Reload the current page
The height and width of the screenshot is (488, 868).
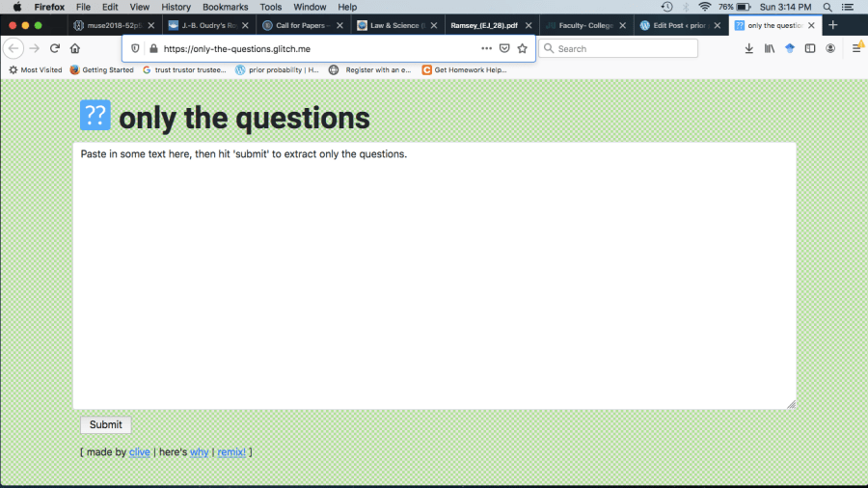click(55, 48)
